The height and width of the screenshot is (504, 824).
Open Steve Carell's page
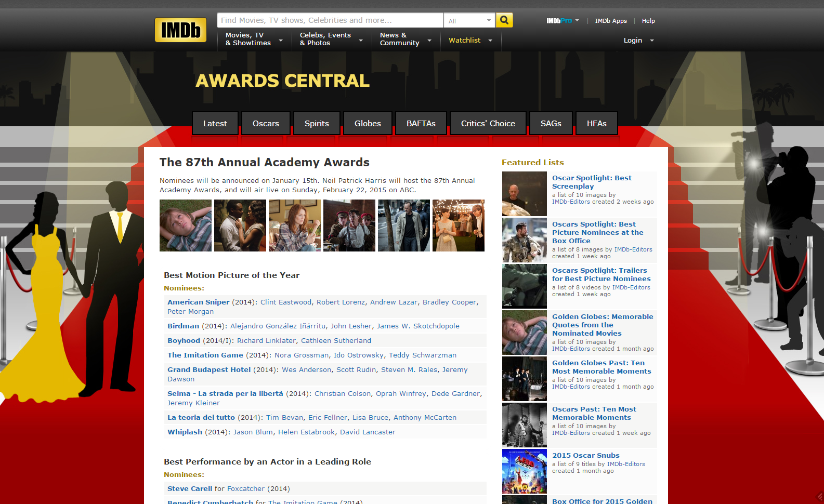(x=190, y=489)
